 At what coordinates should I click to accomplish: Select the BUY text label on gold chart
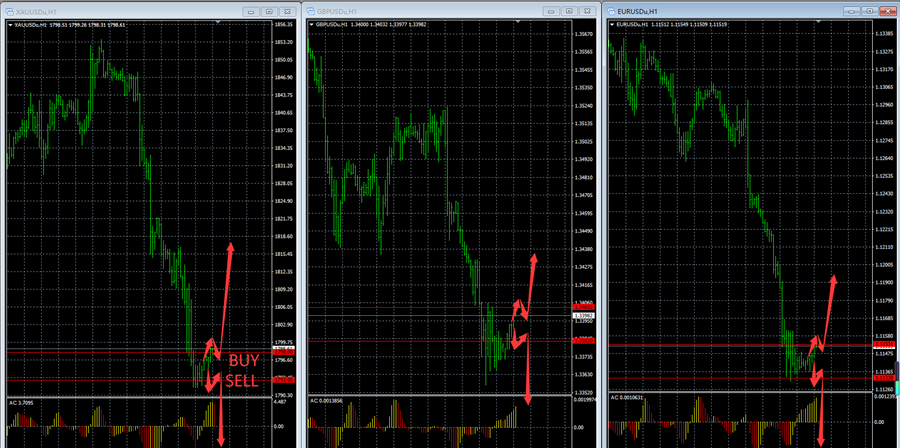tap(243, 360)
